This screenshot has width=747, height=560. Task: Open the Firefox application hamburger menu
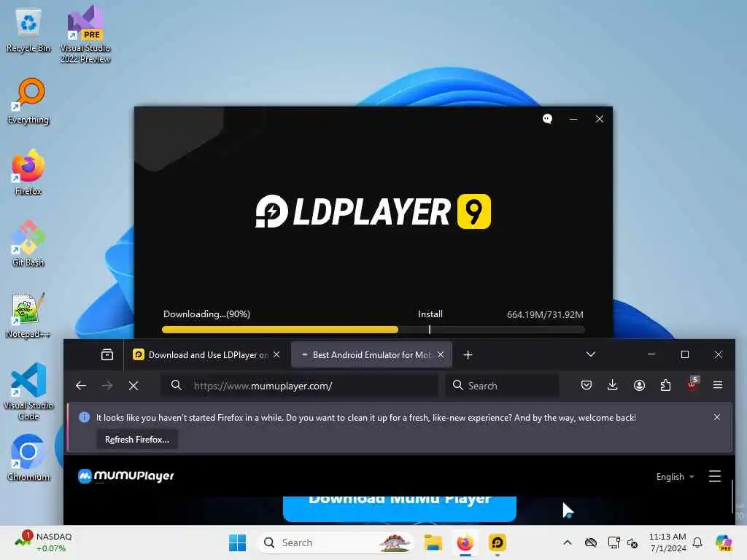click(x=718, y=385)
